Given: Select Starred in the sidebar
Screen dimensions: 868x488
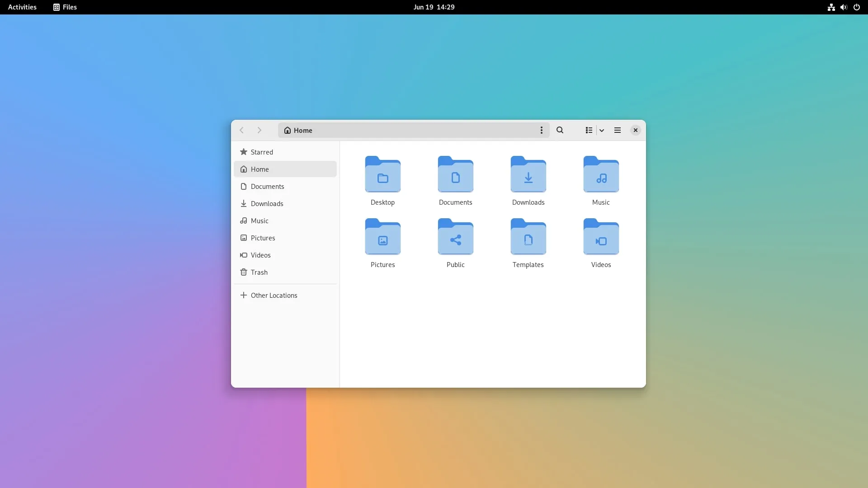Looking at the screenshot, I should [262, 152].
